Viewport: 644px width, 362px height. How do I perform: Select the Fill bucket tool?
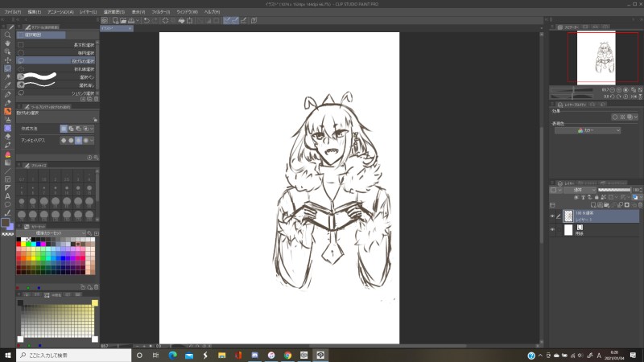[x=7, y=154]
